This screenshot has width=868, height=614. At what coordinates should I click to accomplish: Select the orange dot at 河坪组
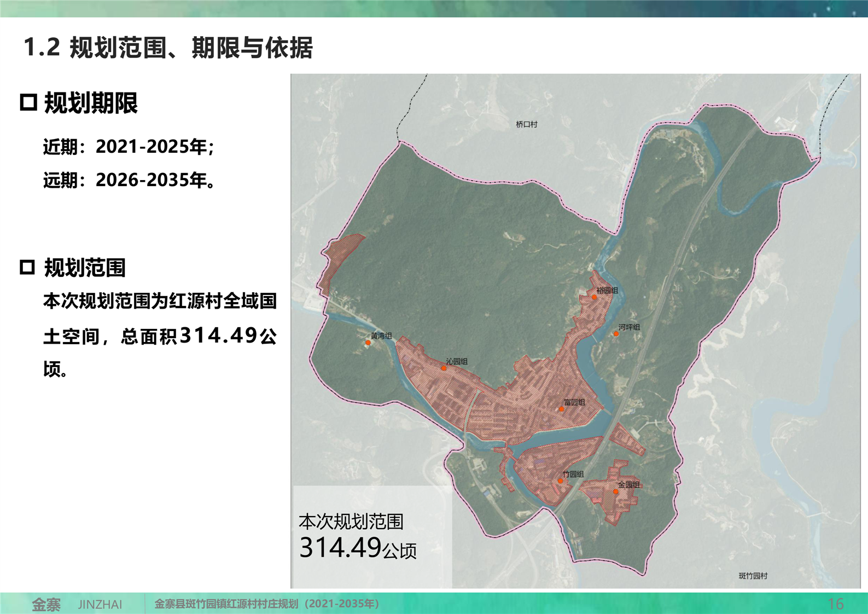point(616,334)
